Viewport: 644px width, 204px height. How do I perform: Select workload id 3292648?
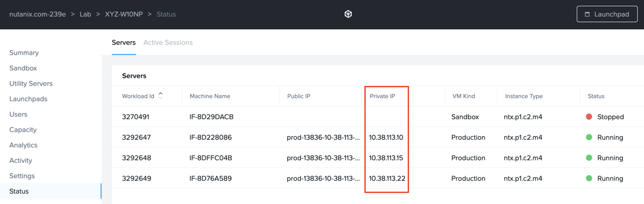pos(136,158)
